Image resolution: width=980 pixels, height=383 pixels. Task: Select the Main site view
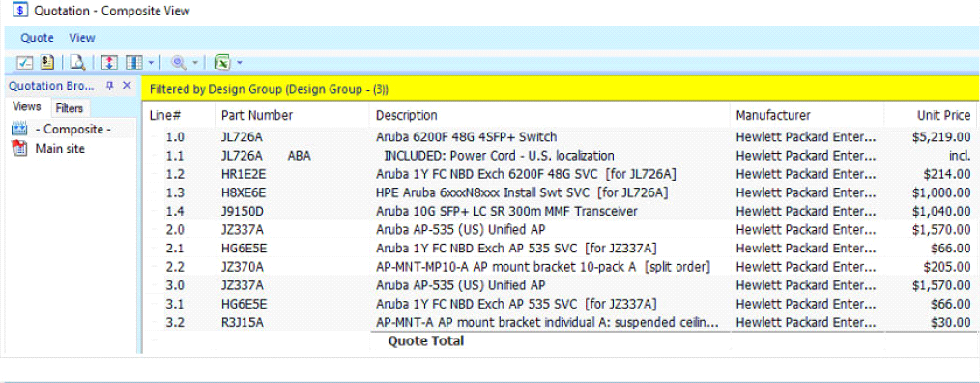(x=60, y=149)
